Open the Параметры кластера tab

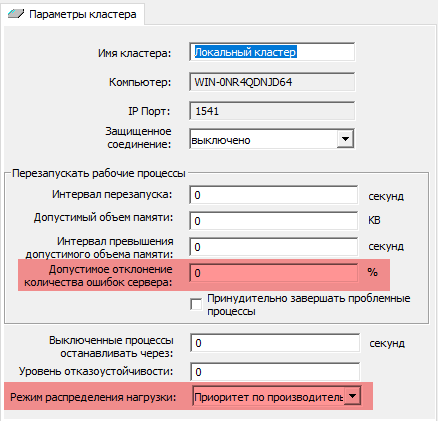click(x=72, y=14)
